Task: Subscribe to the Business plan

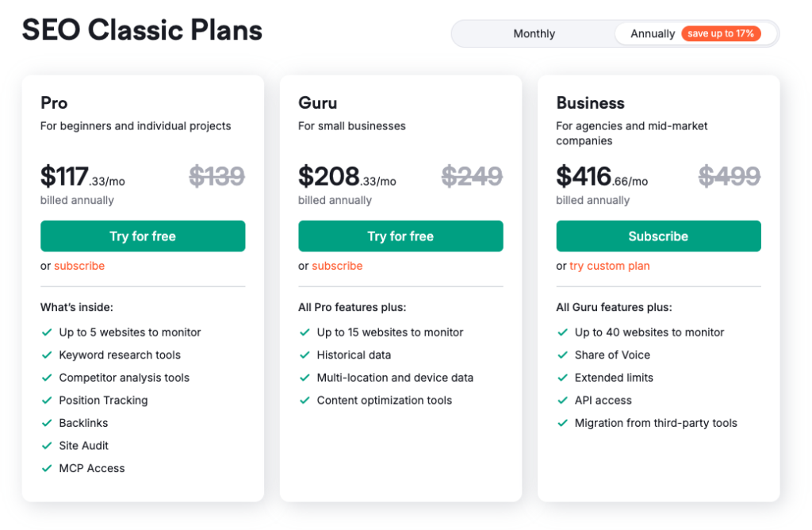Action: click(x=658, y=236)
